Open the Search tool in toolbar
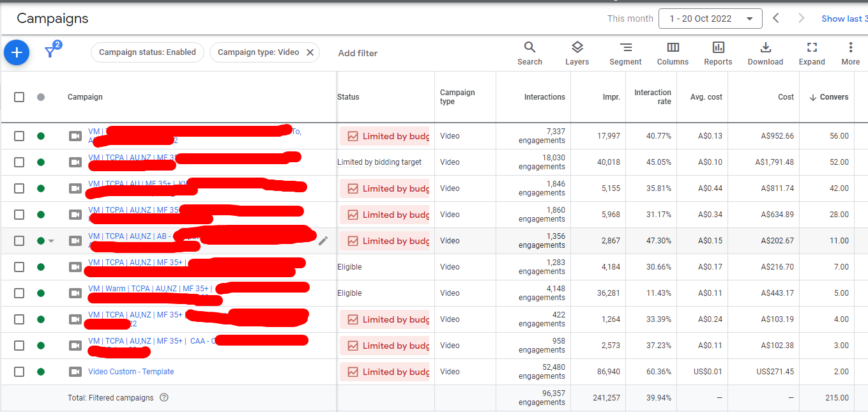This screenshot has height=412, width=868. 529,53
